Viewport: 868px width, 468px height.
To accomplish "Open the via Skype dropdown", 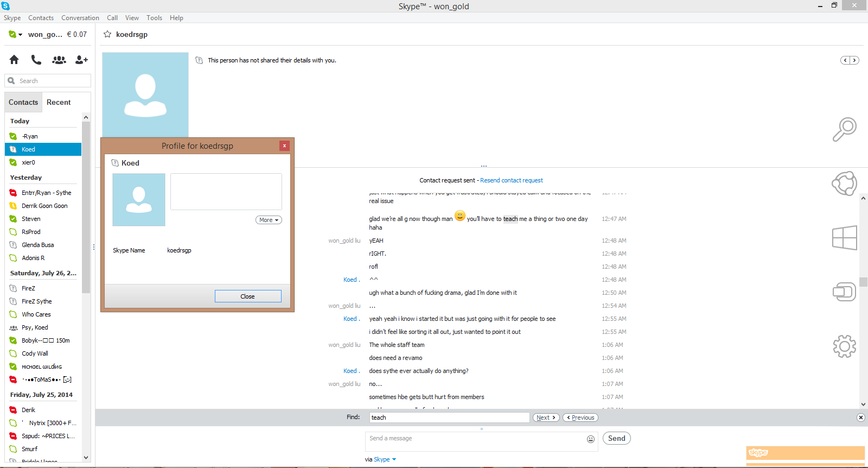I will tap(385, 459).
